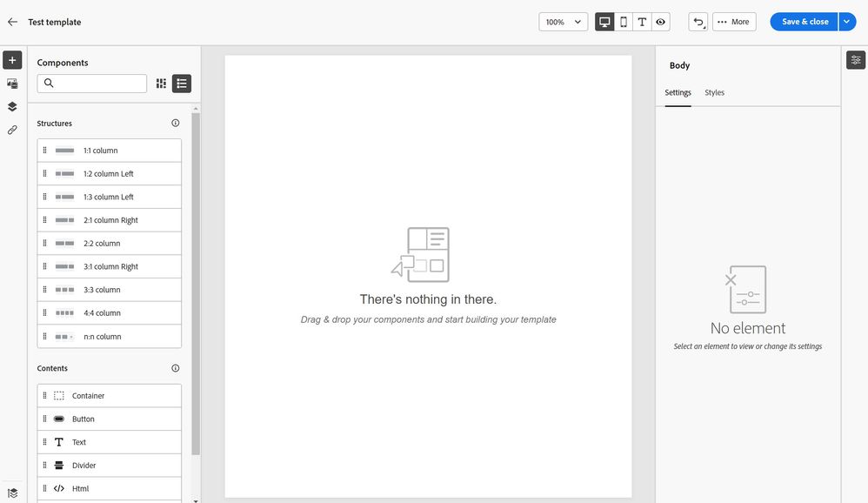Screen dimensions: 868x503
Task: Switch to the Styles tab
Action: [714, 92]
